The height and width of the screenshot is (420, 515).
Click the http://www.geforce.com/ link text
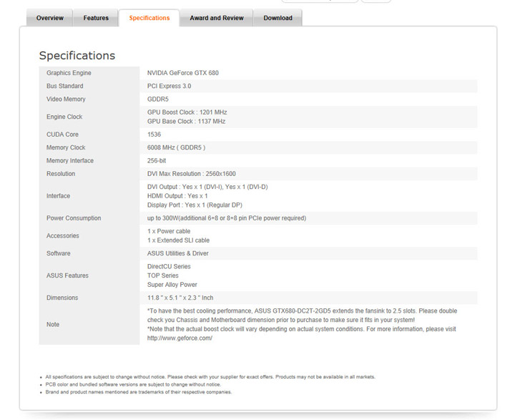click(x=180, y=338)
